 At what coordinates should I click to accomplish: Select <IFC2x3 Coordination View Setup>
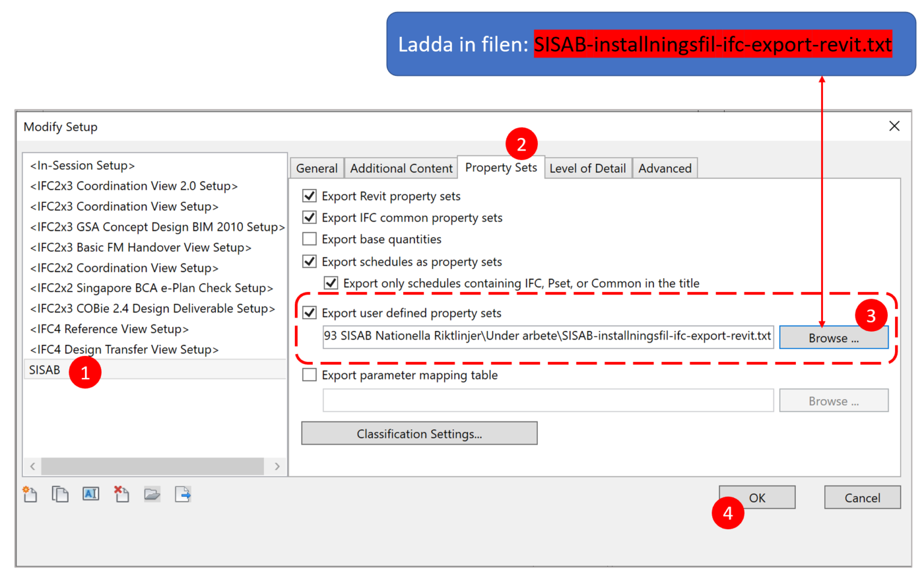tap(125, 206)
